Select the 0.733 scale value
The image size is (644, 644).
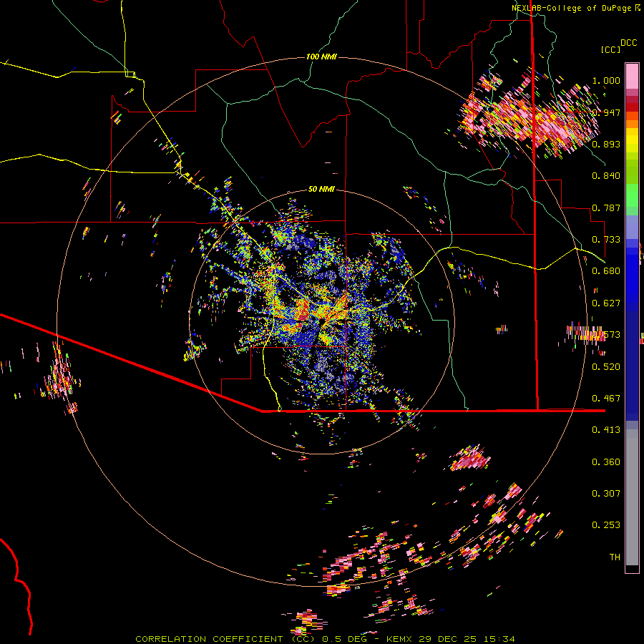606,240
